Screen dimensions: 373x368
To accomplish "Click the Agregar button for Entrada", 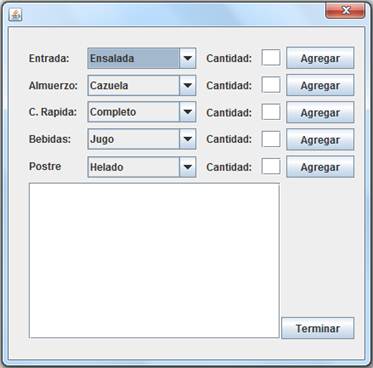I will point(320,58).
